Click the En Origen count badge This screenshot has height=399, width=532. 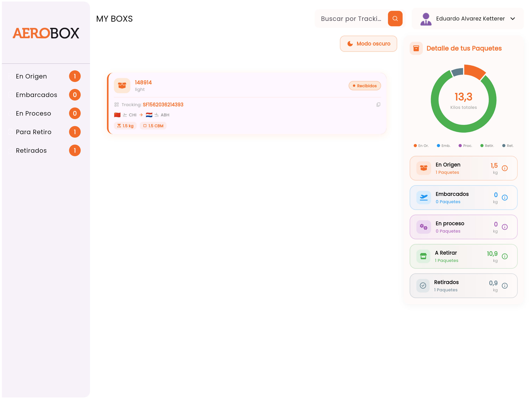pyautogui.click(x=75, y=76)
